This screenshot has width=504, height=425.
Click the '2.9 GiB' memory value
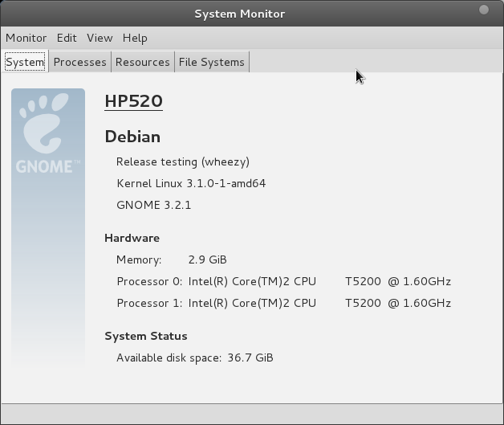(x=208, y=259)
